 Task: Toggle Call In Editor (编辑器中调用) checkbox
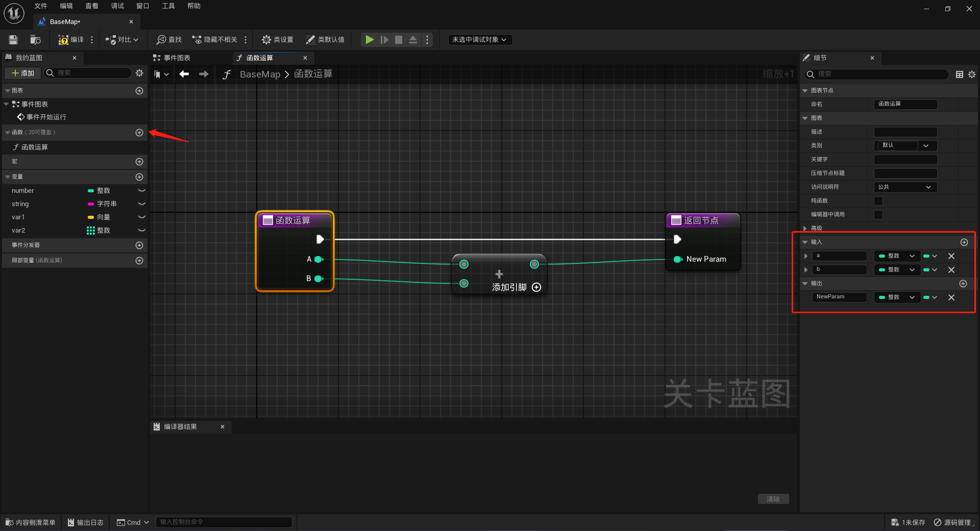tap(878, 215)
